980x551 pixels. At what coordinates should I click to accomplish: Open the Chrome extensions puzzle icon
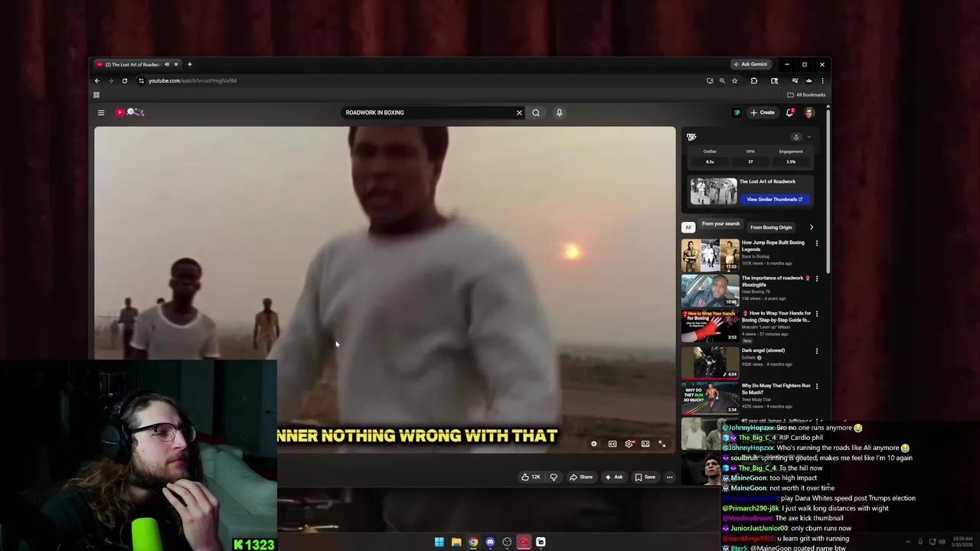coord(754,80)
